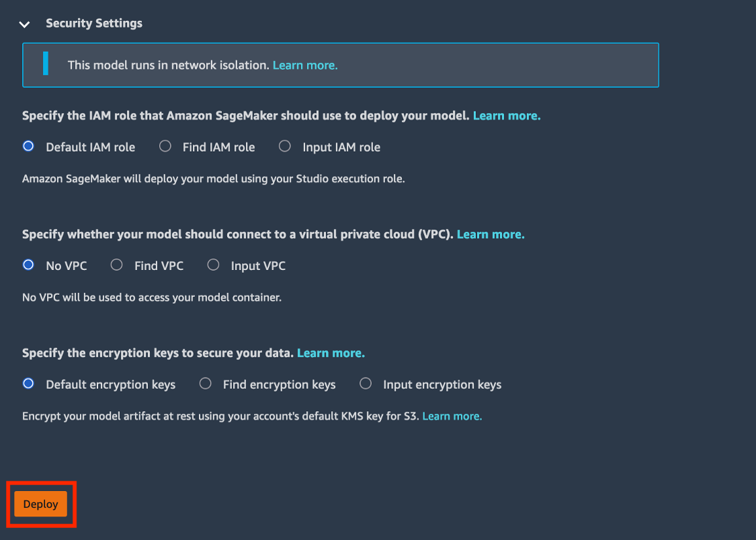This screenshot has height=540, width=756.
Task: Click the blue info bar icon in banner
Action: click(x=46, y=64)
